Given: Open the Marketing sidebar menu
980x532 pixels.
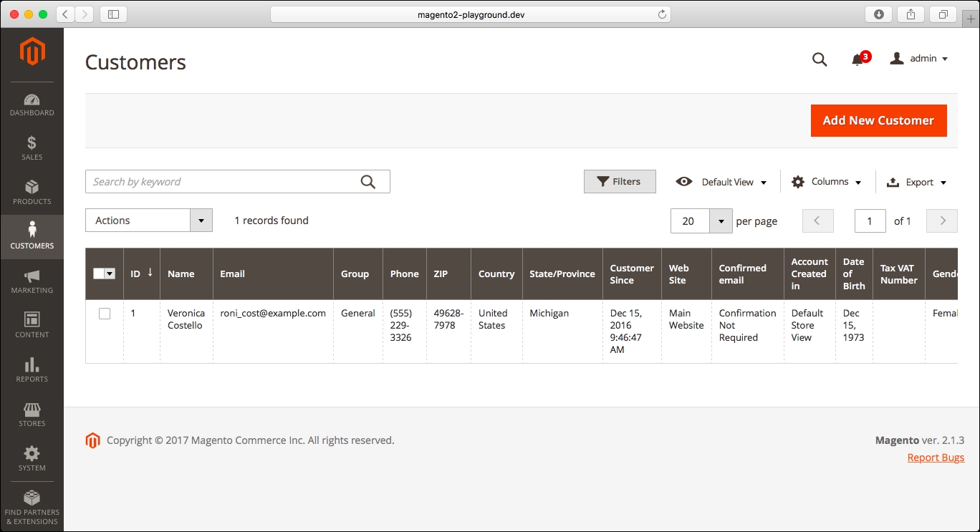Looking at the screenshot, I should click(32, 281).
